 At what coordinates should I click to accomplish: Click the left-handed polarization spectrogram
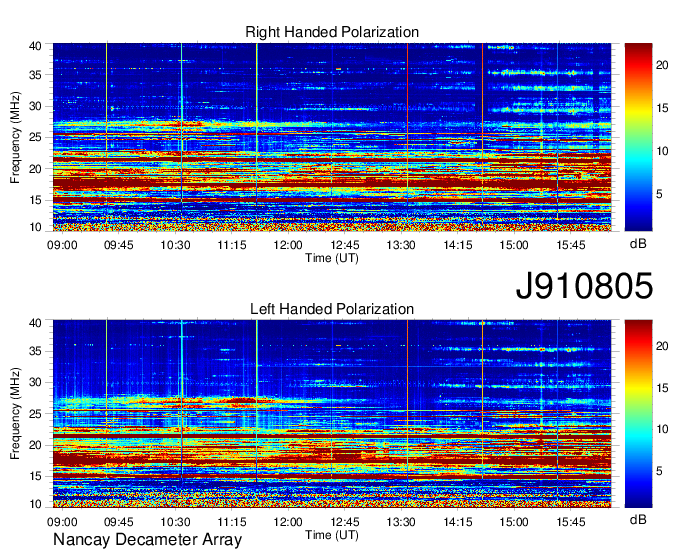(332, 414)
